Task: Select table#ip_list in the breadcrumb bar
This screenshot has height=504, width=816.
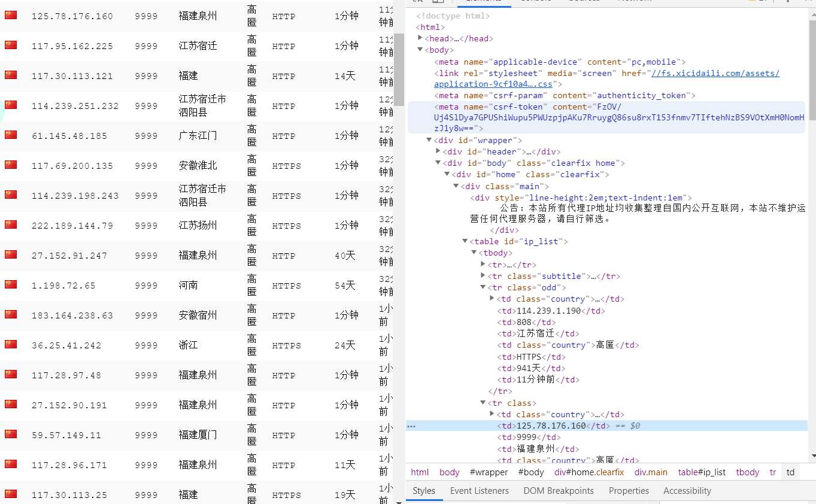Action: click(701, 472)
